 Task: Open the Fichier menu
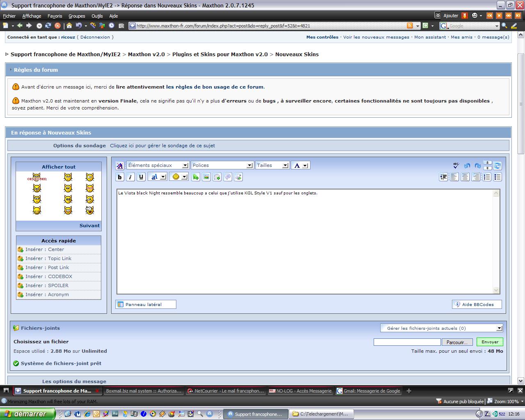coord(9,16)
